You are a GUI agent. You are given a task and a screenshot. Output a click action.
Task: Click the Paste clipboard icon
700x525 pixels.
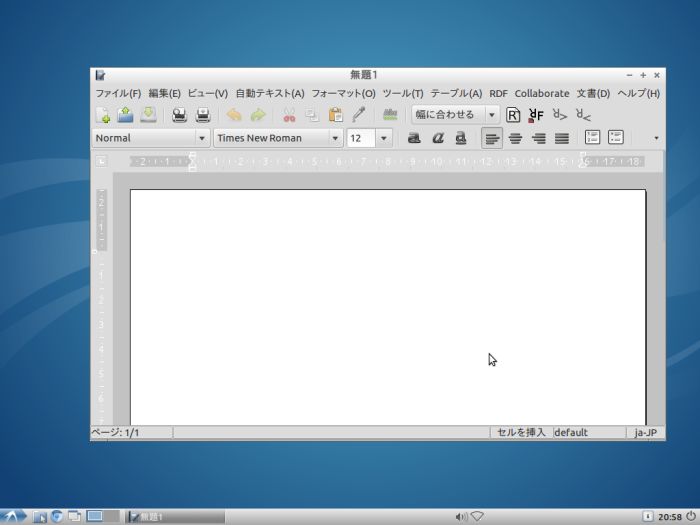[x=336, y=115]
